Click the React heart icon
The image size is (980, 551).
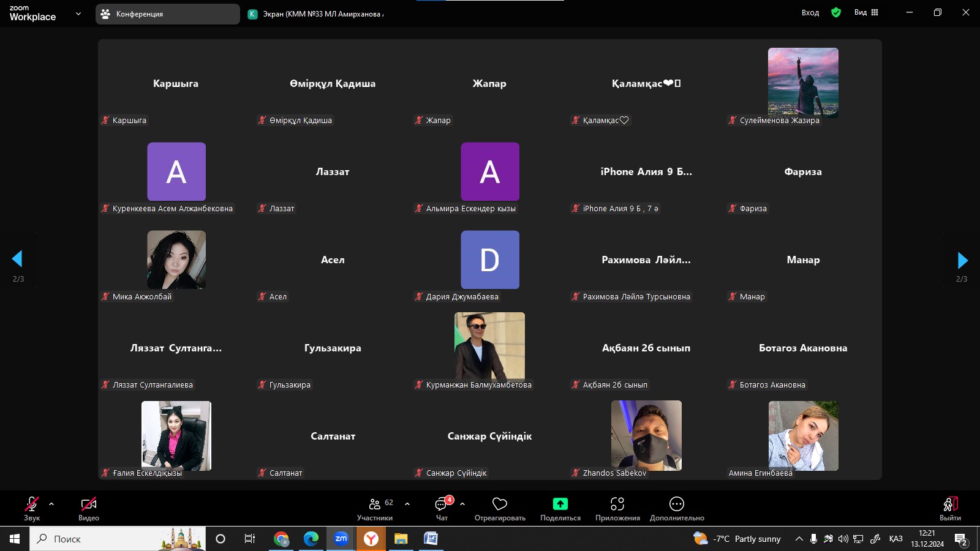(x=500, y=504)
